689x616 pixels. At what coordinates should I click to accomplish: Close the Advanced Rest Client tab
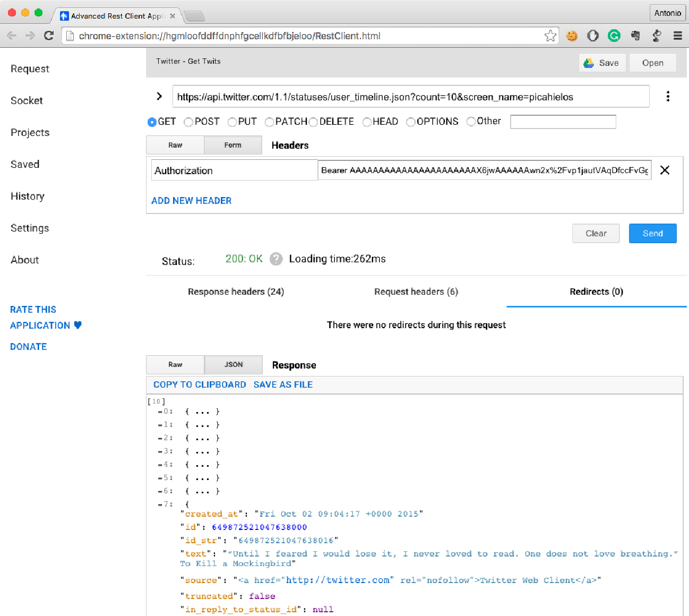tap(173, 16)
